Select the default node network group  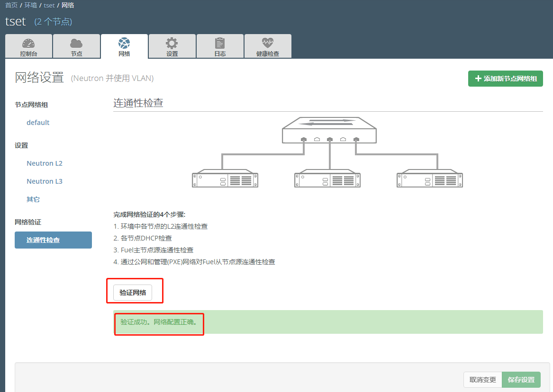pos(38,122)
